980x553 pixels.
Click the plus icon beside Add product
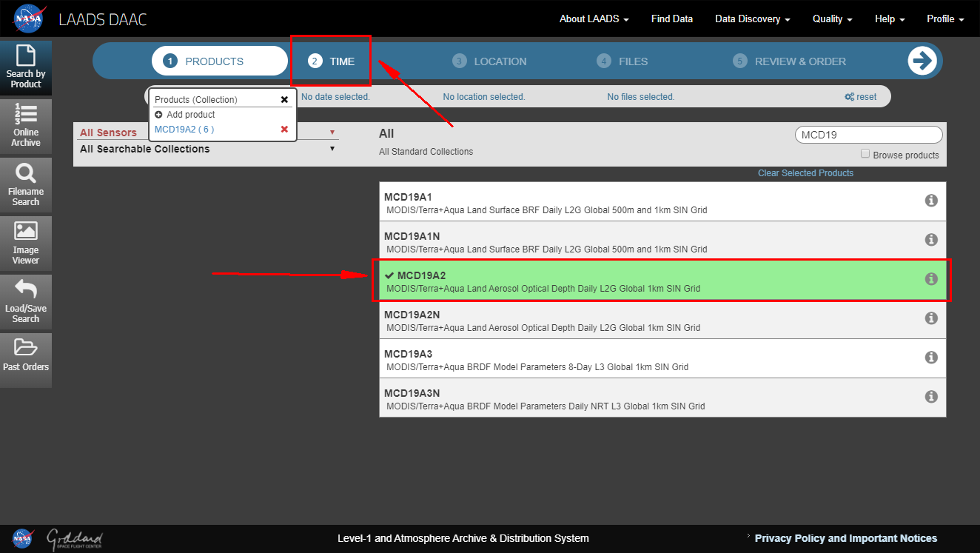(x=158, y=115)
